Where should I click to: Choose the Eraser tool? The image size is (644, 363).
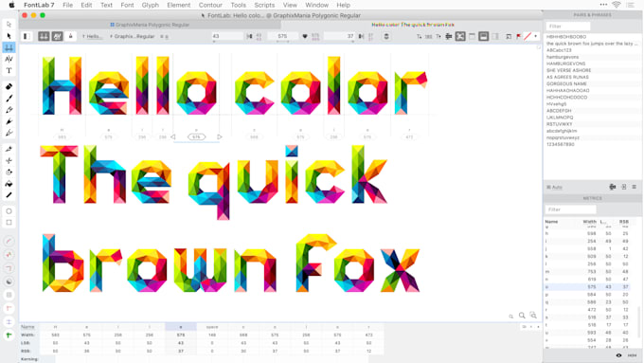[x=9, y=87]
